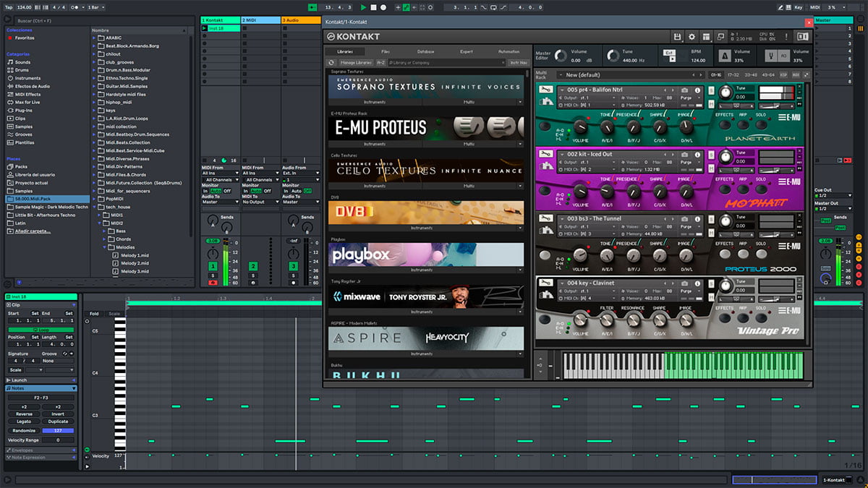Open wrench editor for 005 pr4 Balifon
Viewport: 868px width, 488px height.
point(547,90)
